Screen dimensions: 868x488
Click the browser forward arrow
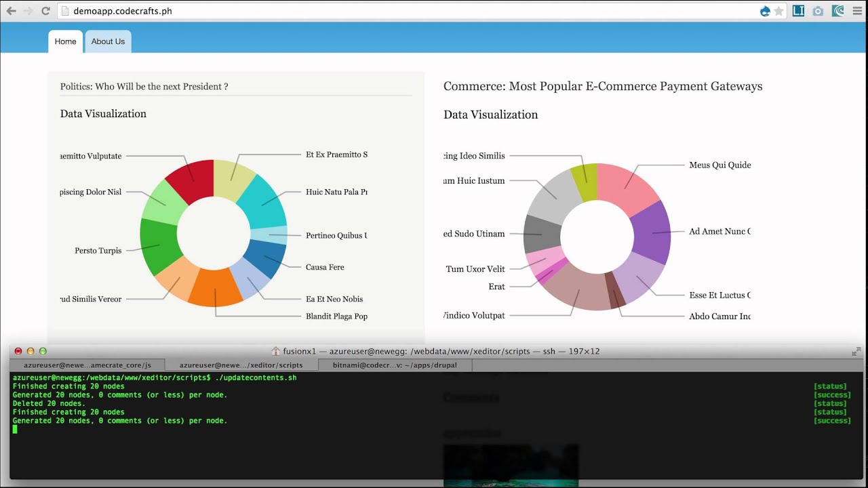28,11
